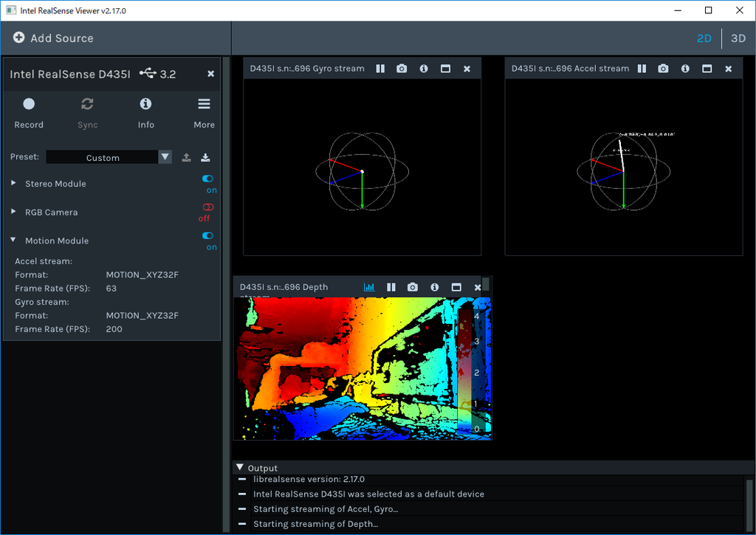Image resolution: width=756 pixels, height=535 pixels.
Task: Switch to 2D view
Action: pos(704,38)
